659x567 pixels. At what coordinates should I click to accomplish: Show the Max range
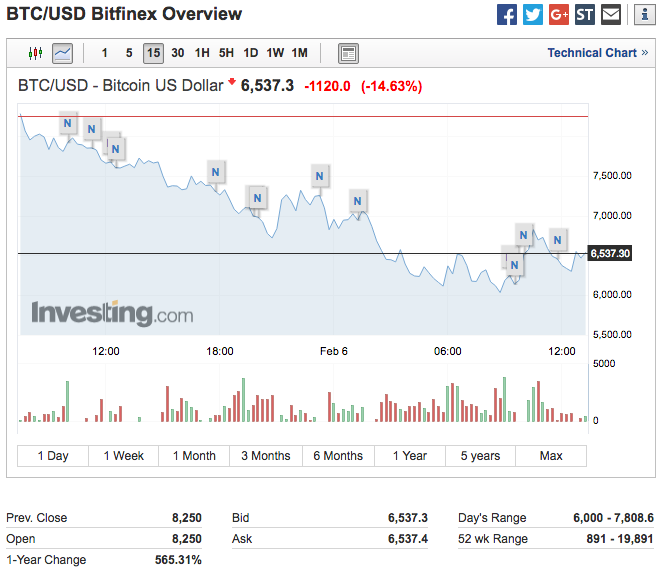pyautogui.click(x=551, y=456)
